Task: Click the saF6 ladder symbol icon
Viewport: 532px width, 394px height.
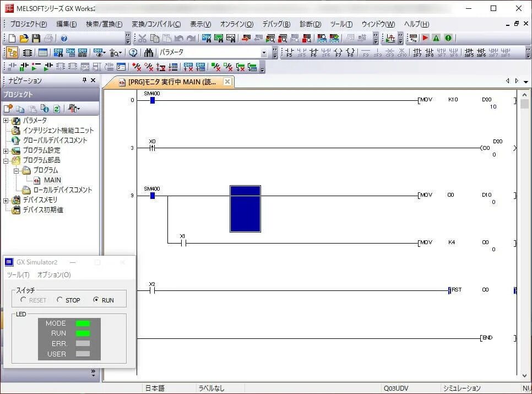Action: 481,52
